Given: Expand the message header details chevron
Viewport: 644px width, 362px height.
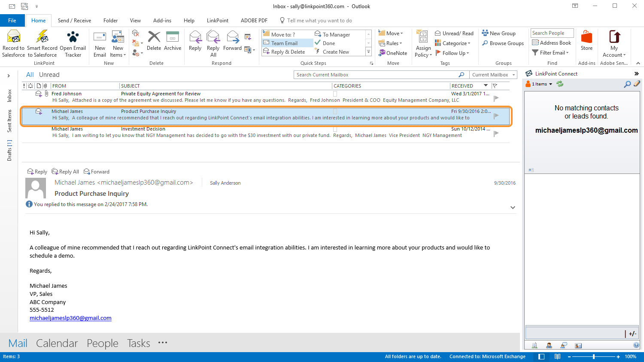Looking at the screenshot, I should point(513,207).
